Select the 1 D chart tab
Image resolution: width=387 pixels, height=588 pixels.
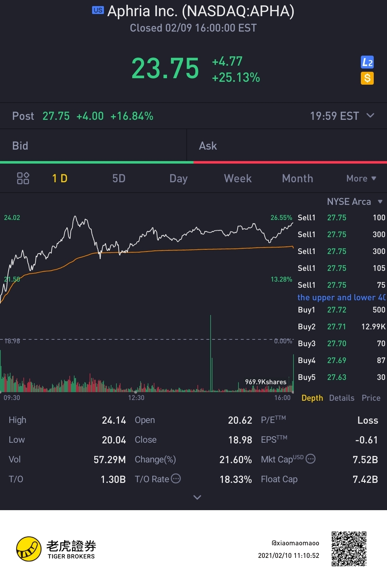point(60,178)
